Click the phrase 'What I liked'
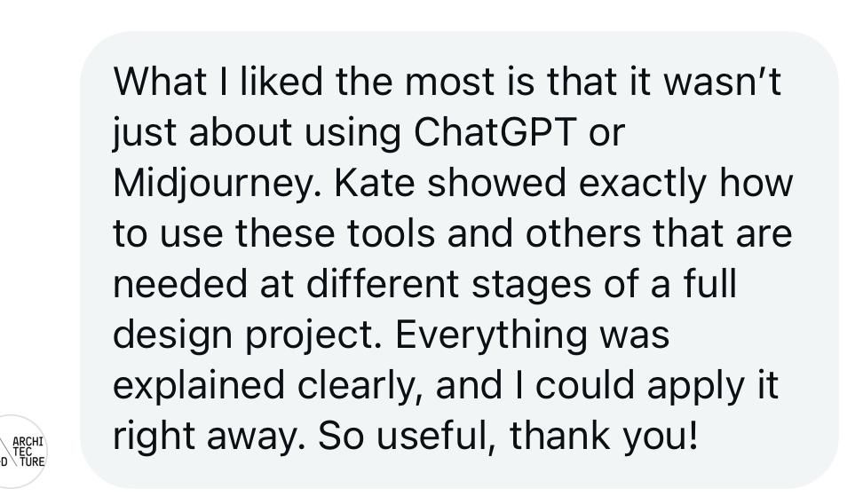The width and height of the screenshot is (863, 504). tap(218, 82)
